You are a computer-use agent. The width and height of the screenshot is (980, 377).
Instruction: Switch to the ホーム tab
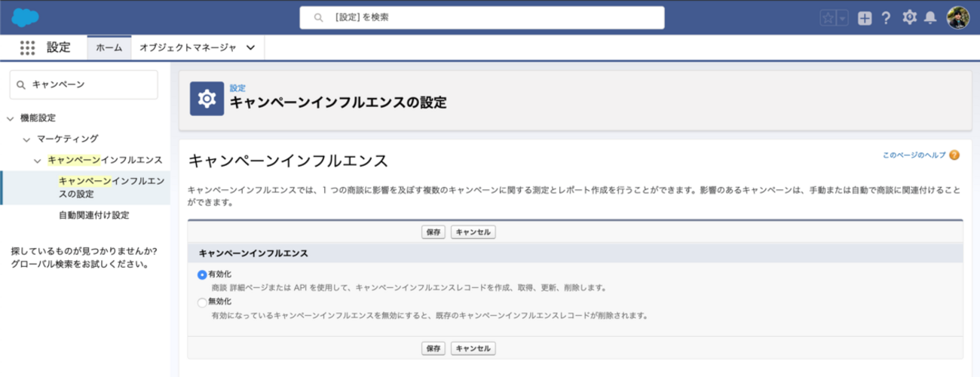109,48
